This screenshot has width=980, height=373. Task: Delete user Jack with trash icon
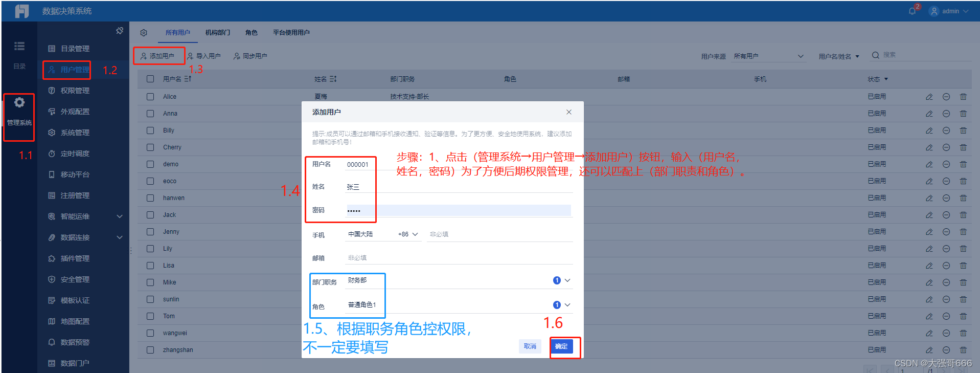[963, 215]
